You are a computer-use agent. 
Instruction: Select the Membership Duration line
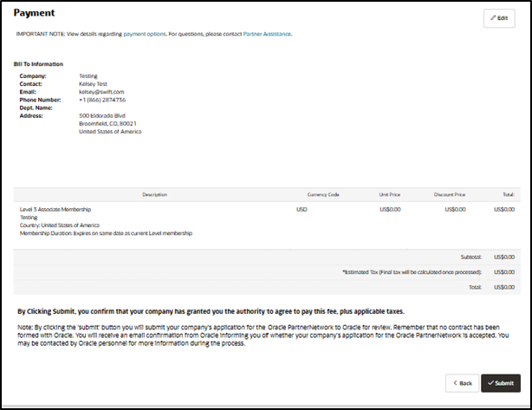point(106,233)
